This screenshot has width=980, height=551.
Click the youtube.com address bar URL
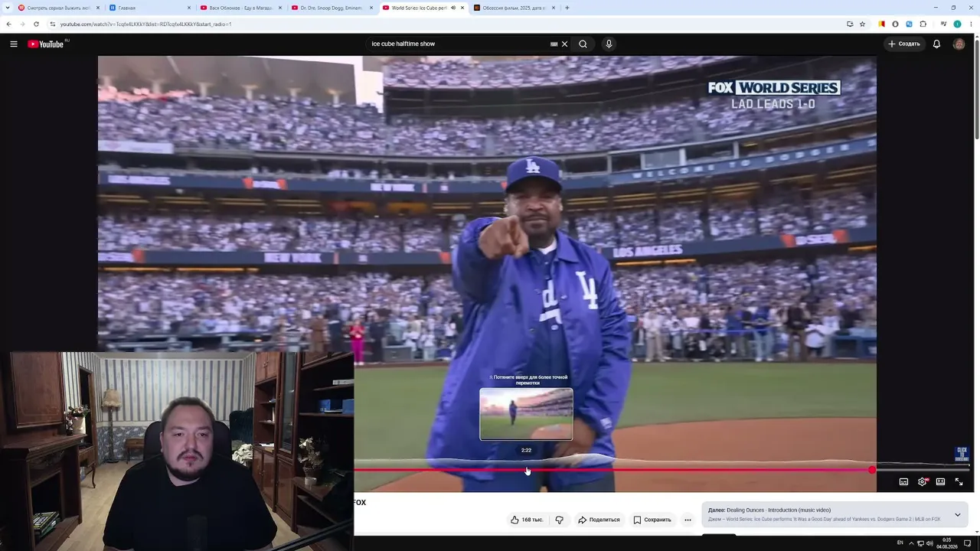click(x=145, y=24)
